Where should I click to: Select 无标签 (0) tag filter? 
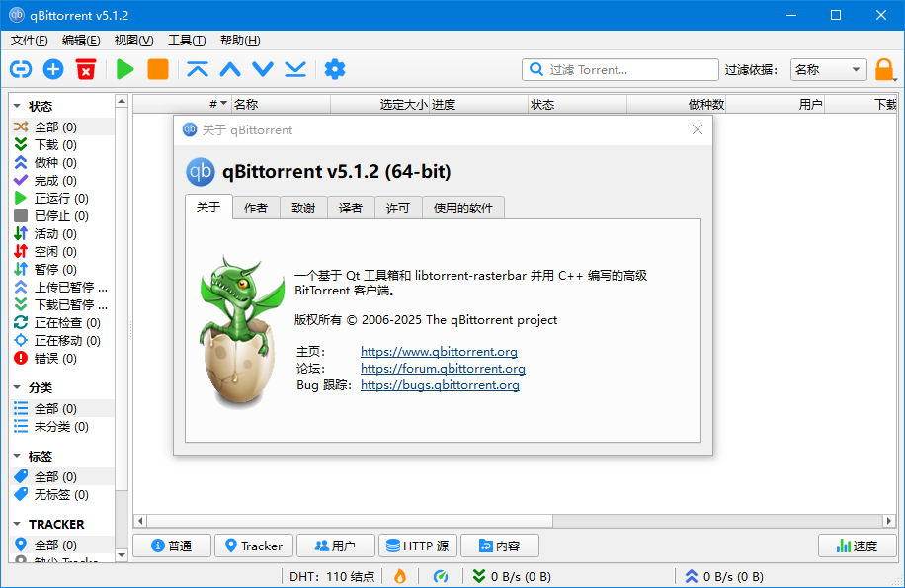[62, 494]
